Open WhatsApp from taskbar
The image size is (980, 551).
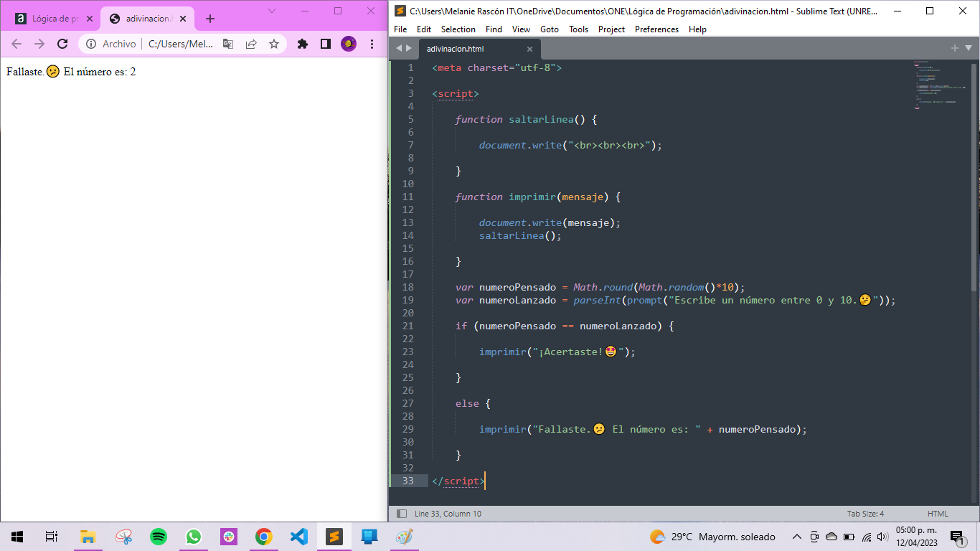tap(194, 537)
